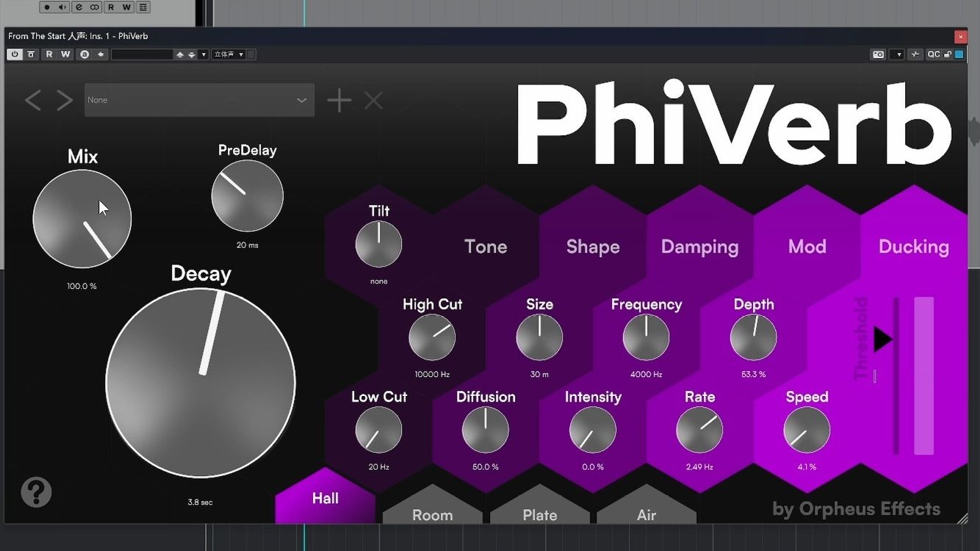
Task: Select the Ducking hexagon section
Action: [x=914, y=247]
